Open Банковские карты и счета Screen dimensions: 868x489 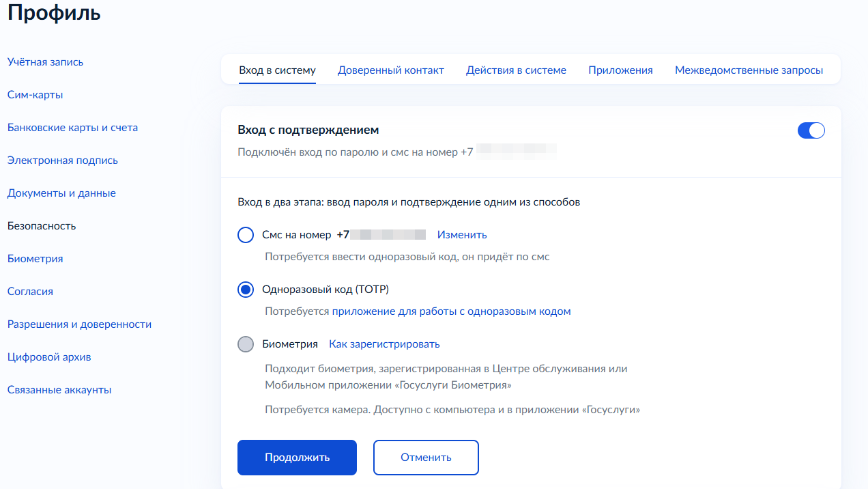click(x=72, y=127)
